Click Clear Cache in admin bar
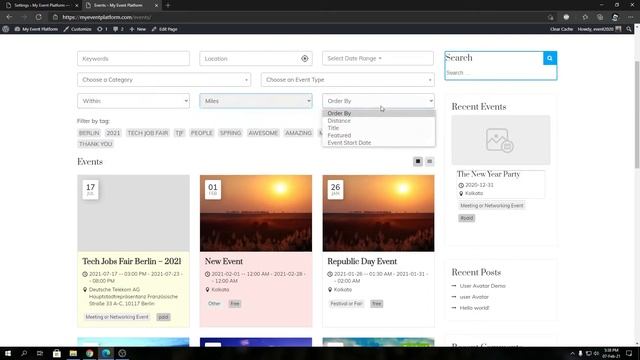This screenshot has height=360, width=640. click(561, 29)
